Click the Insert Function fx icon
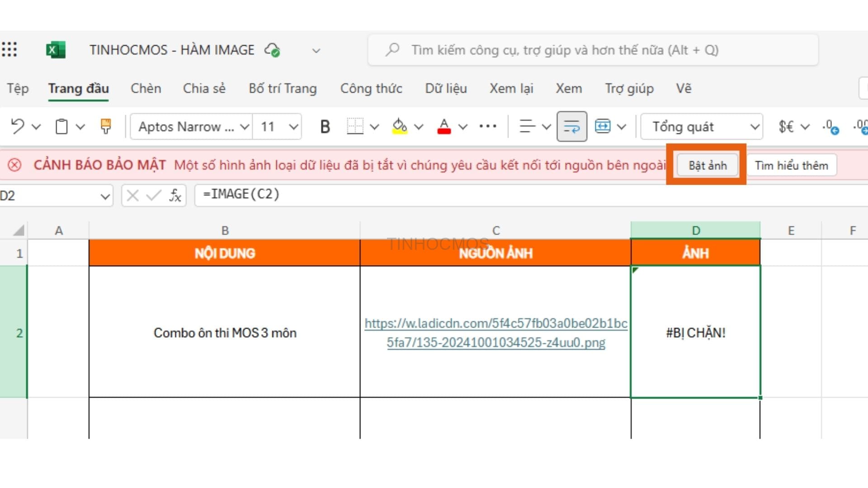 tap(175, 196)
